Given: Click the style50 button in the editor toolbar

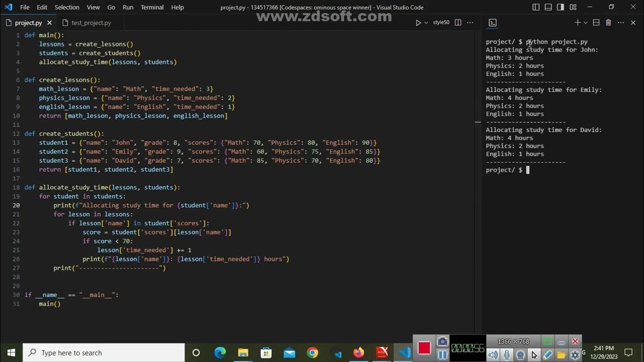Looking at the screenshot, I should 441,23.
